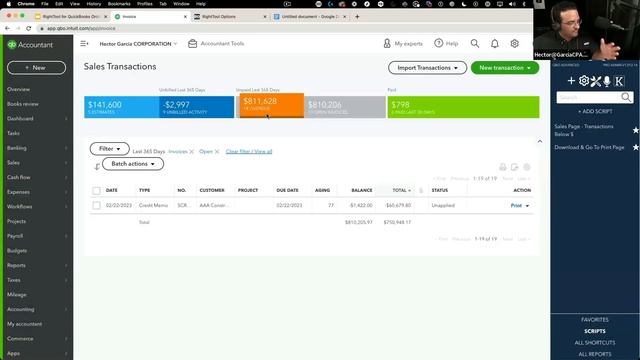Remove the Invoices filter chip
The width and height of the screenshot is (640, 360).
[191, 151]
